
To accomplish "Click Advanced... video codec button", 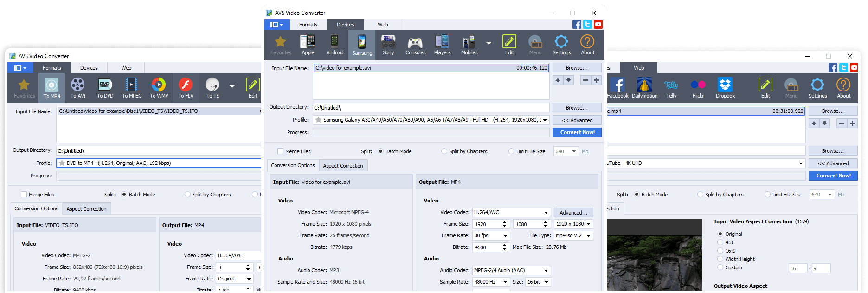I will click(x=573, y=213).
